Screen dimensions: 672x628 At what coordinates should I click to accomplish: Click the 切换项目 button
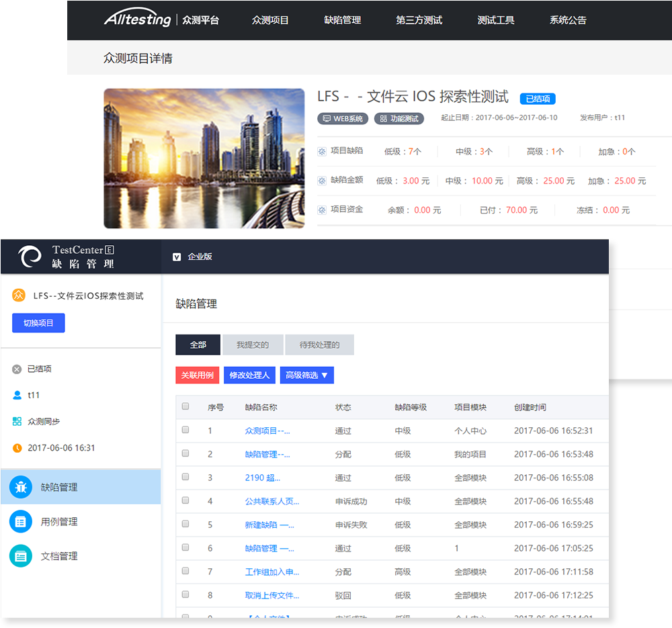(x=38, y=323)
